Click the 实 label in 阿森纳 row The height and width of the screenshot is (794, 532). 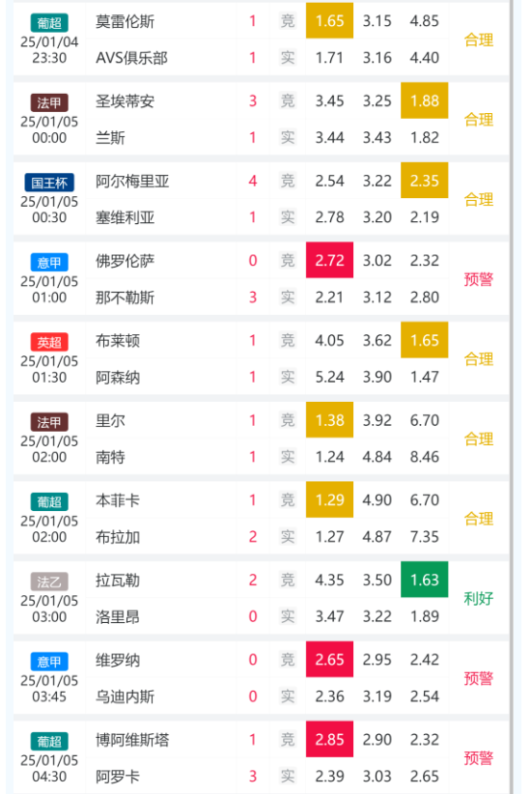coord(288,377)
